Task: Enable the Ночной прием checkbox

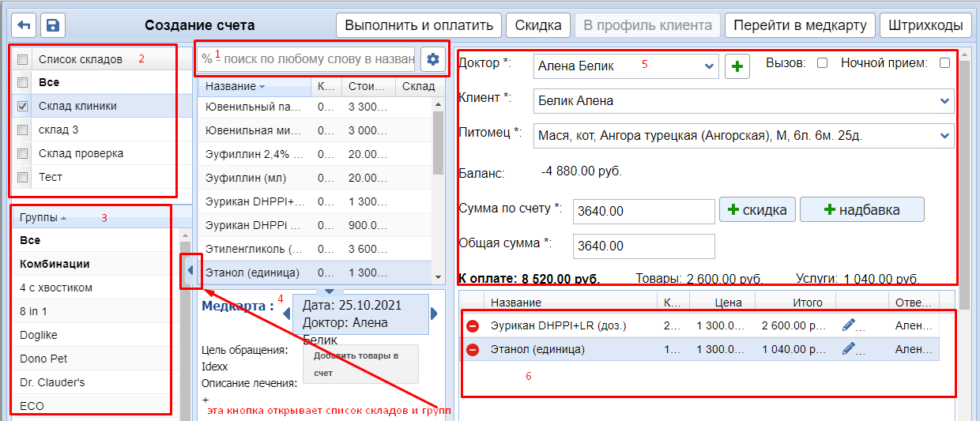Action: pyautogui.click(x=944, y=64)
